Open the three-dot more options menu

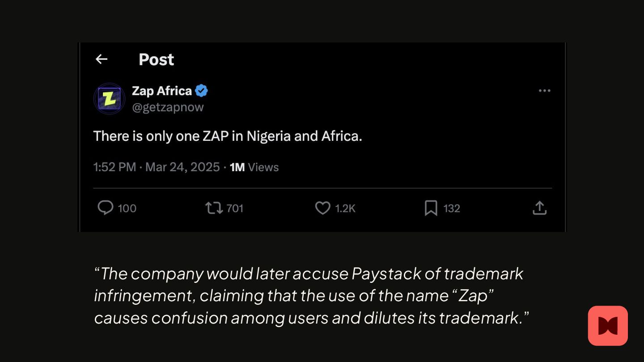pos(544,91)
